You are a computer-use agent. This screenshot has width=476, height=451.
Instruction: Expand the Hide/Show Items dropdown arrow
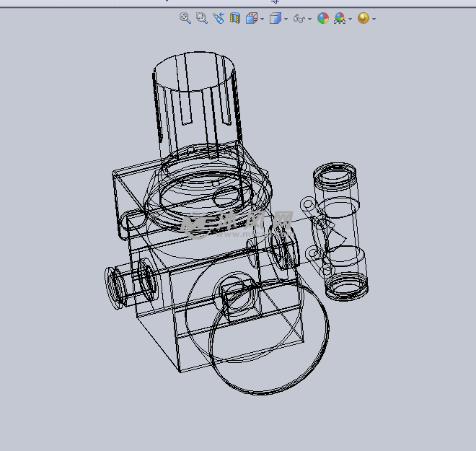(x=309, y=19)
